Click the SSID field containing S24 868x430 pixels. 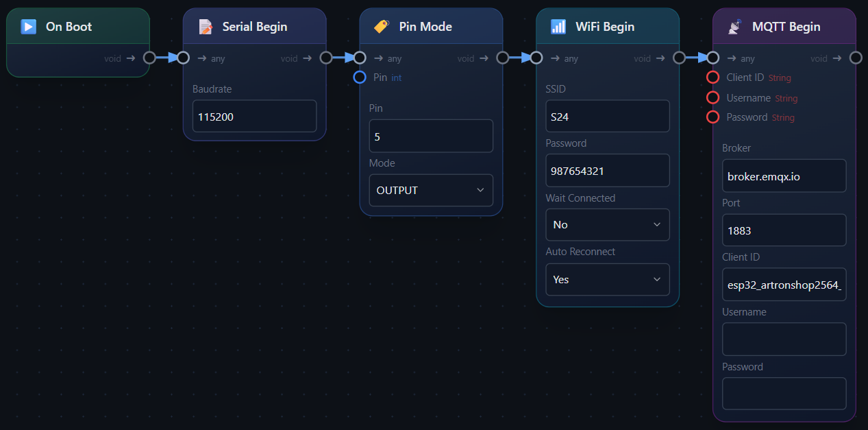coord(608,117)
